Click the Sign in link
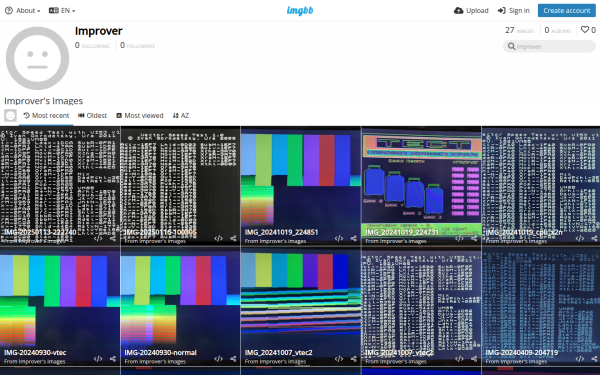Image resolution: width=600 pixels, height=375 pixels. pos(514,11)
